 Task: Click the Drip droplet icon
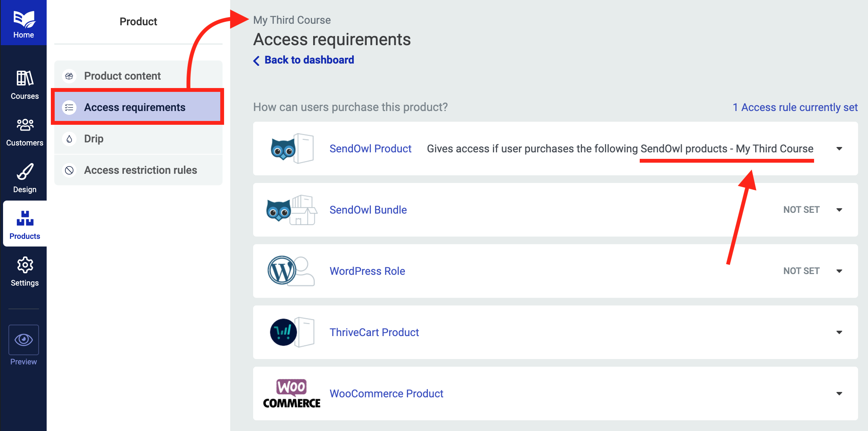(x=69, y=139)
